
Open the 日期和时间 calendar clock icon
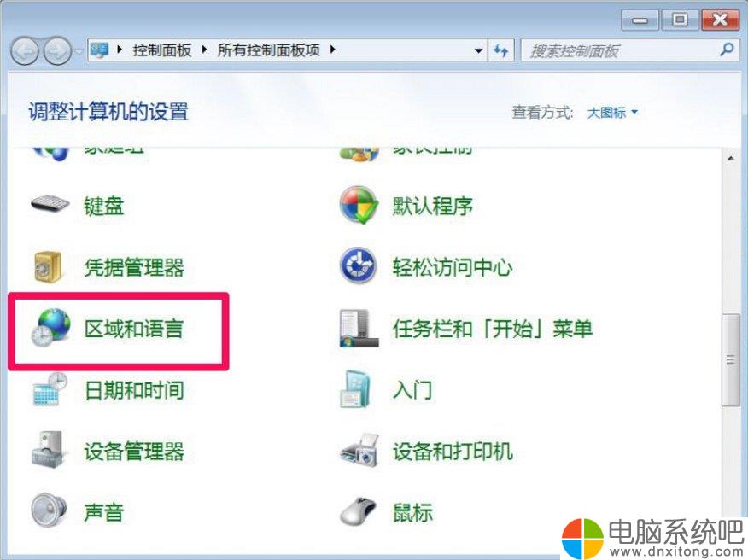(x=50, y=389)
